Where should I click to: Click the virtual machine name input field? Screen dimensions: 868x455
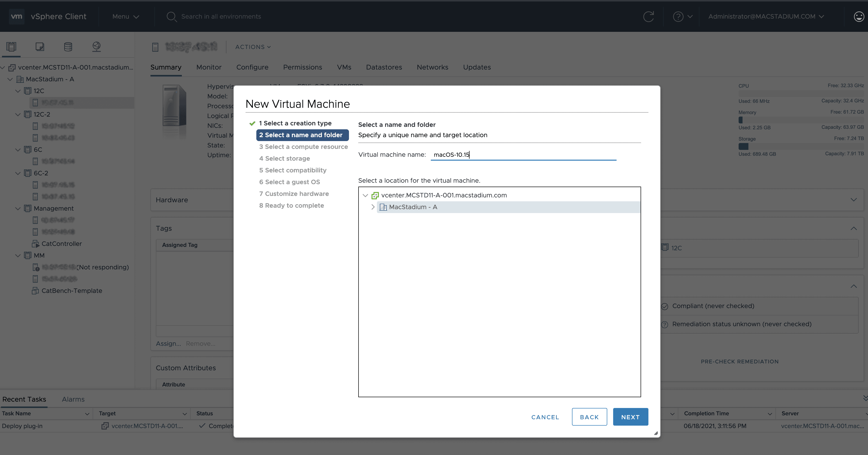[x=523, y=154]
